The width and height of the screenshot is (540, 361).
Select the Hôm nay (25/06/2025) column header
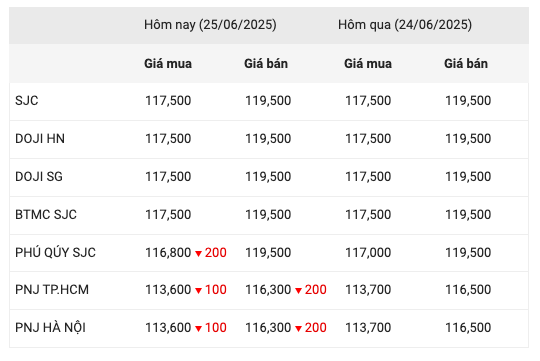(x=210, y=25)
